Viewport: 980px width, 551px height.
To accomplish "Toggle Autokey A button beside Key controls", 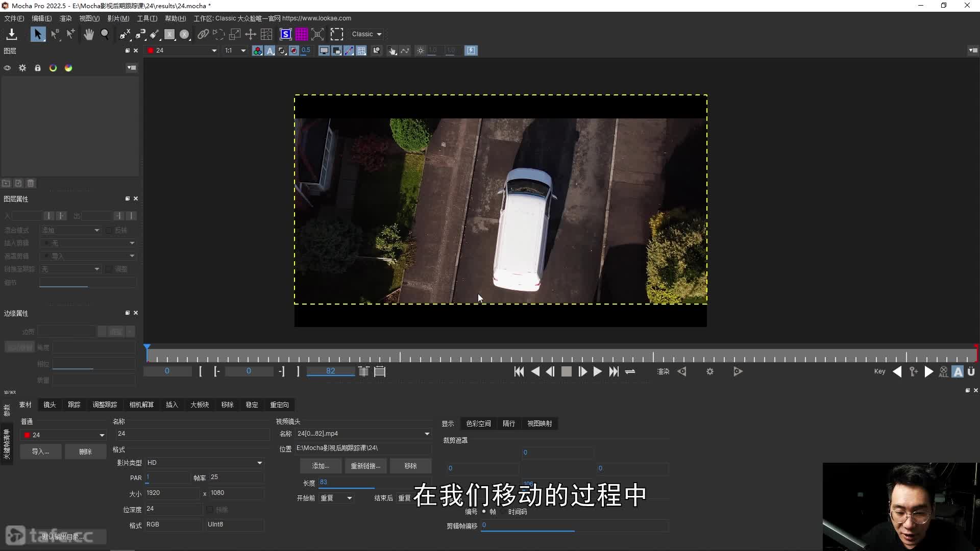I will tap(958, 372).
